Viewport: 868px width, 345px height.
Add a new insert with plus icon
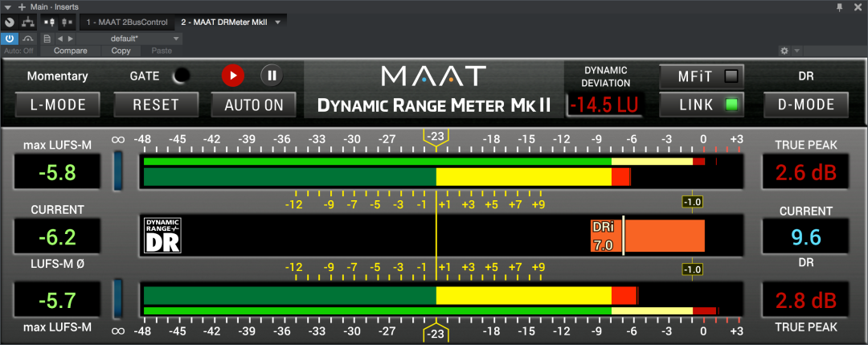23,6
